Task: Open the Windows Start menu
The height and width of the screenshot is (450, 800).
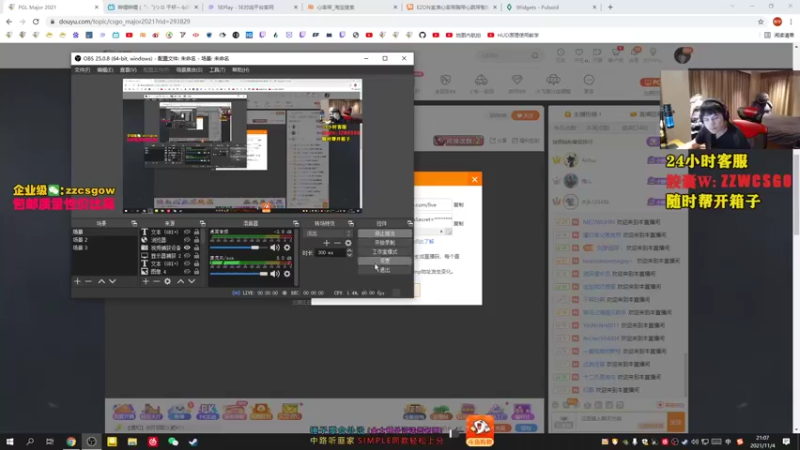Action: click(x=10, y=441)
